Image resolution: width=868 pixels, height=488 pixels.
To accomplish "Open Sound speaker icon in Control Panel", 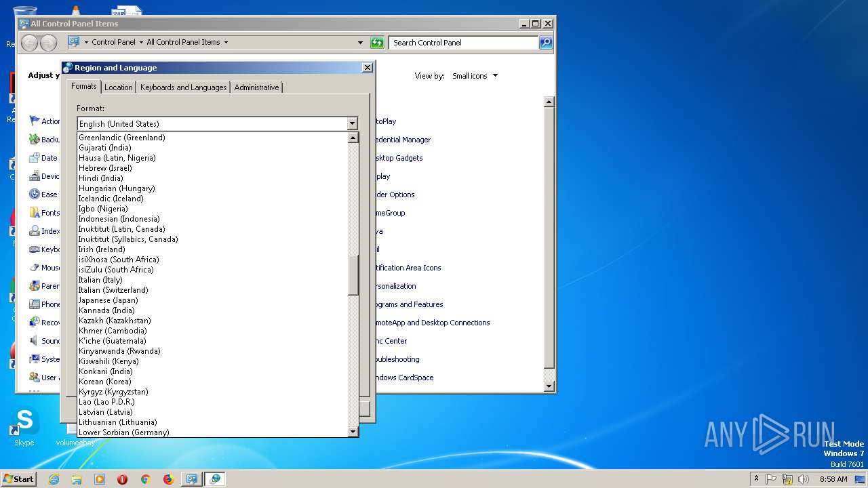I will [35, 340].
